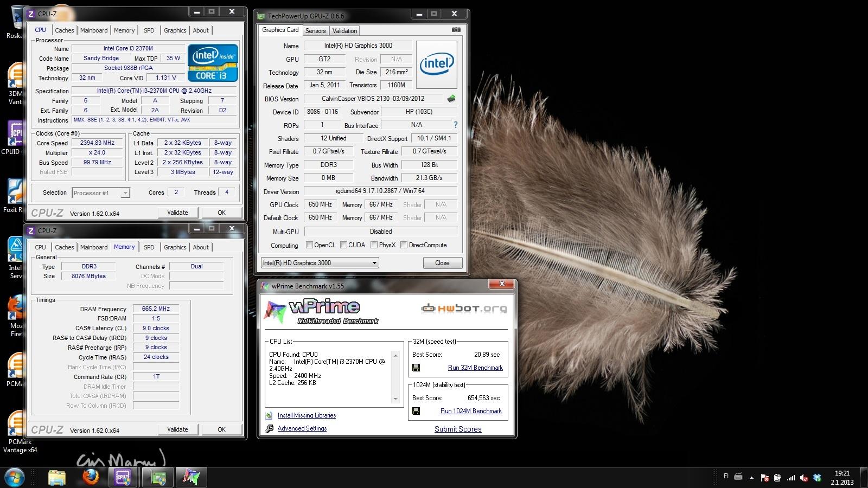
Task: Click the Action Center flag tray icon
Action: coord(765,478)
